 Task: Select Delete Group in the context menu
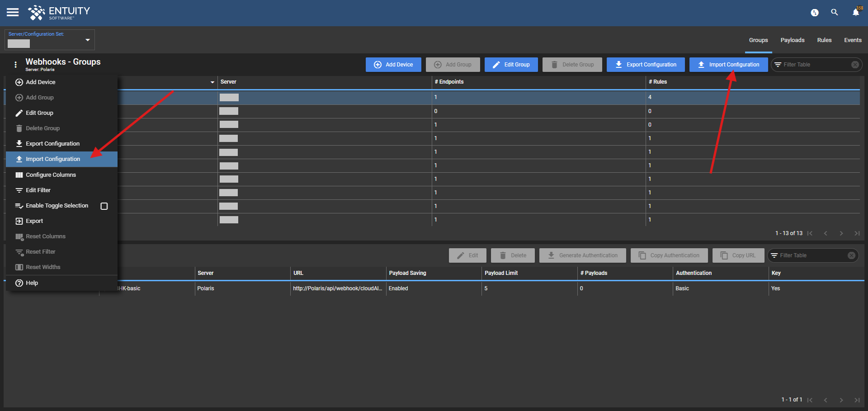pos(61,128)
